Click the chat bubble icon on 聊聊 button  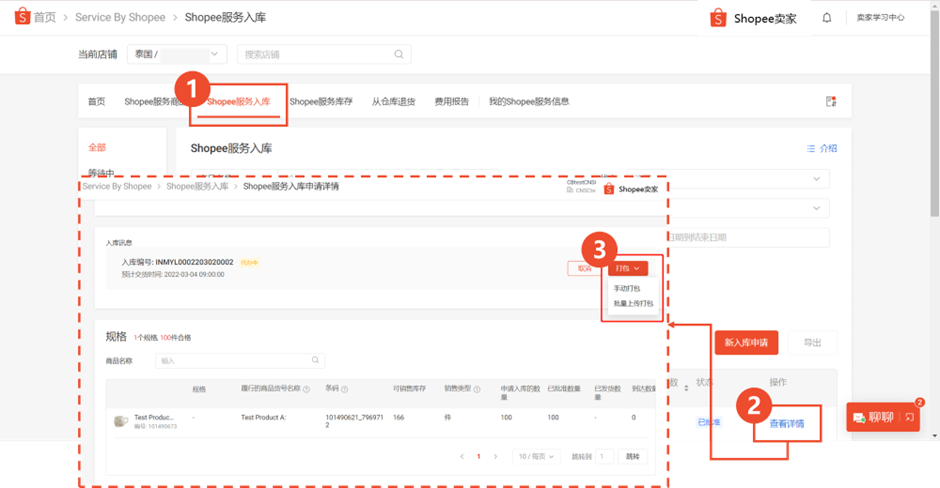859,418
